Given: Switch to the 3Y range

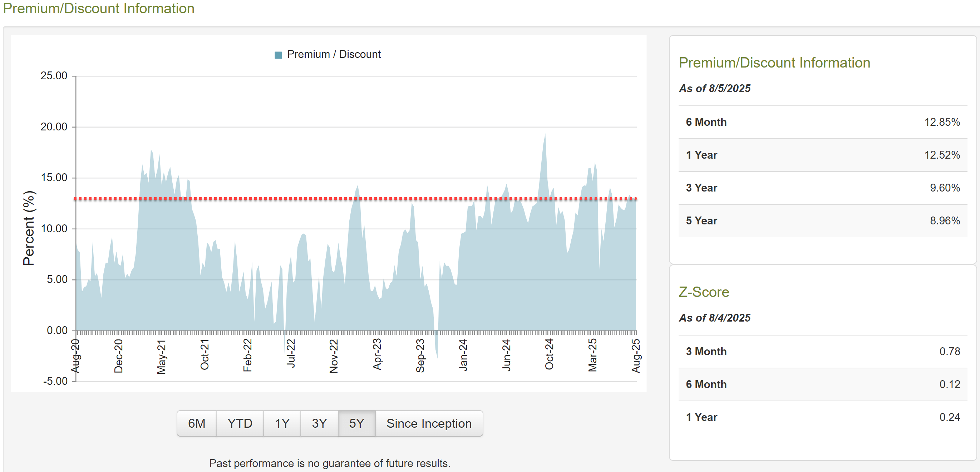Looking at the screenshot, I should tap(319, 423).
